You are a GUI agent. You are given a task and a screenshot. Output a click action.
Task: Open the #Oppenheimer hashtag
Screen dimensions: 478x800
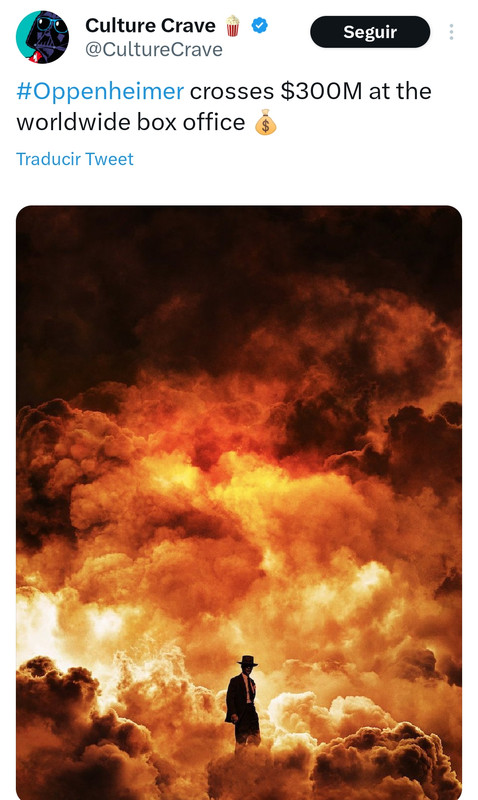[100, 91]
